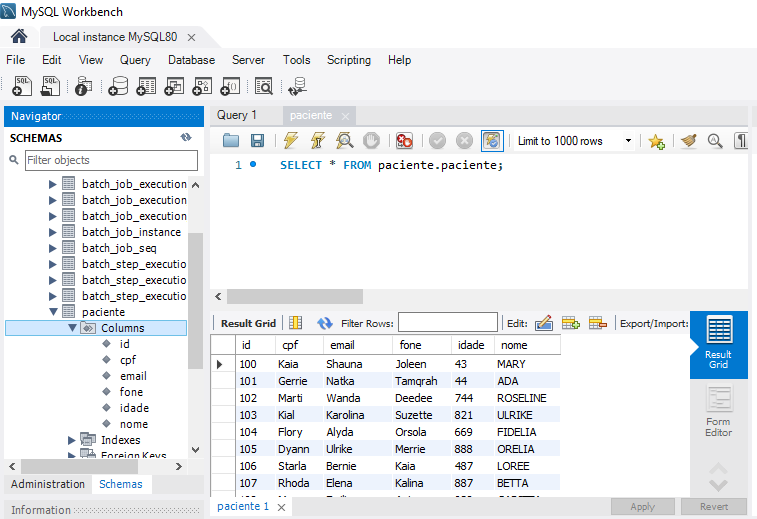
Task: Create a new stored procedure icon
Action: click(202, 86)
